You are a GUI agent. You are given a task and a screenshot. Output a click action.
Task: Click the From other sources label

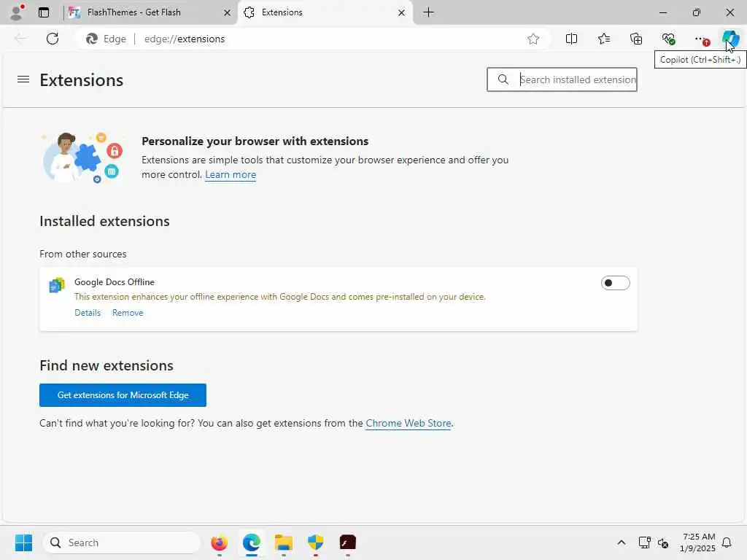click(83, 254)
